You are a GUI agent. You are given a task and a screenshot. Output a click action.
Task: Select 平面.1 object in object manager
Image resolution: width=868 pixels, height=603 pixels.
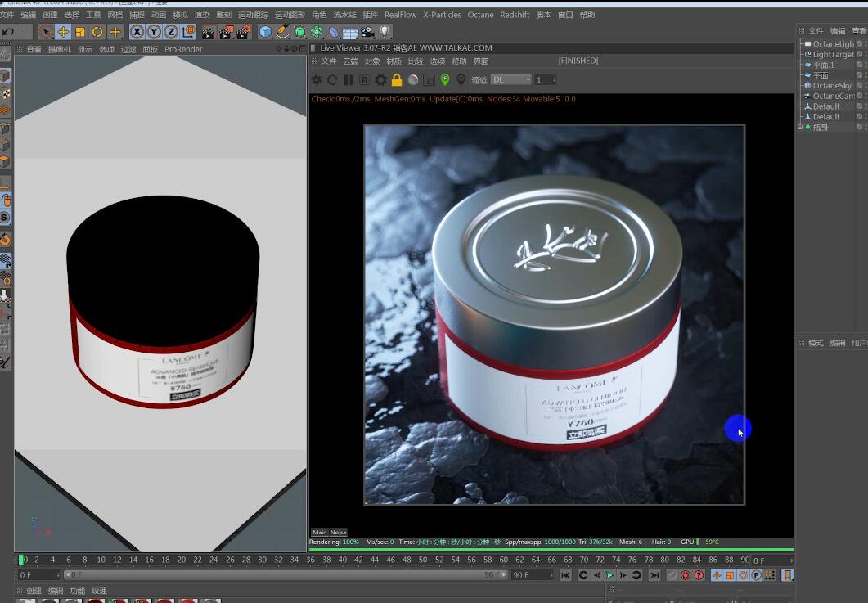pyautogui.click(x=823, y=65)
